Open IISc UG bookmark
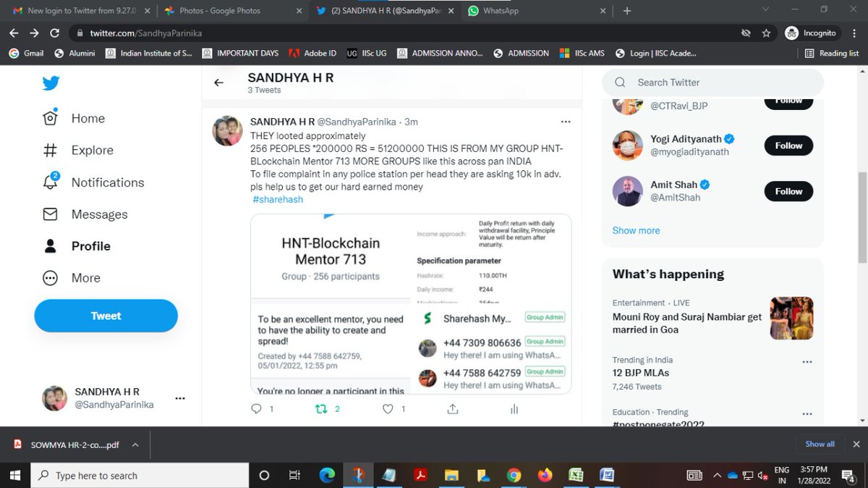 click(x=367, y=54)
